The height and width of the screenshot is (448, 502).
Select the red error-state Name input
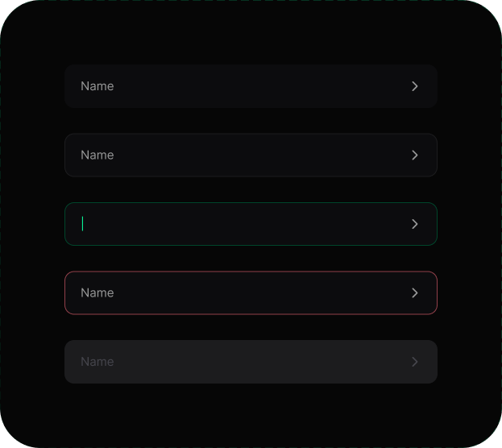[251, 292]
